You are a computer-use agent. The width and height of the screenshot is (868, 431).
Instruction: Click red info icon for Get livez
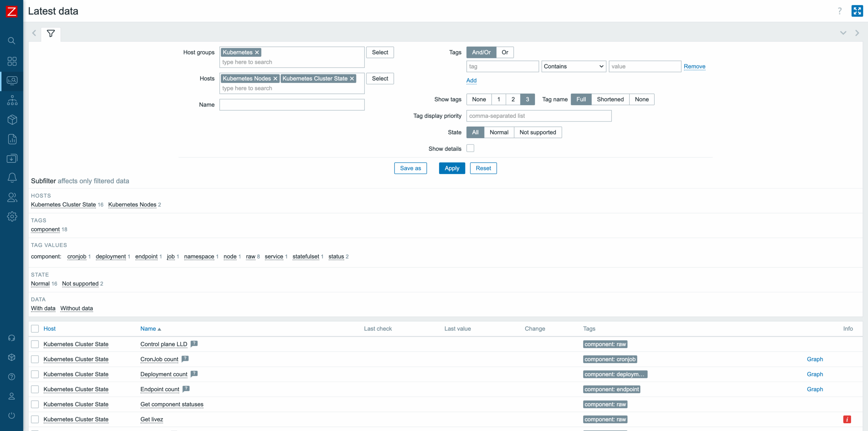pos(847,419)
